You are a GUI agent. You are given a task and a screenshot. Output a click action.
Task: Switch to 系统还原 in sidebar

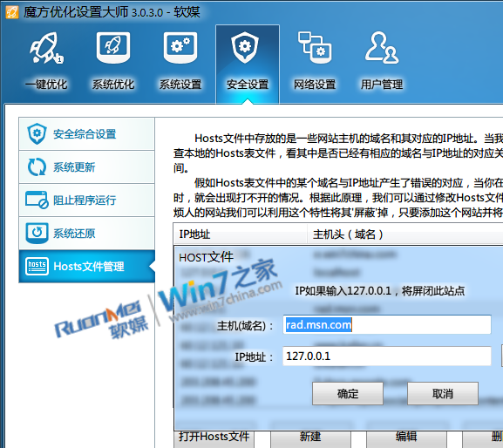point(87,233)
